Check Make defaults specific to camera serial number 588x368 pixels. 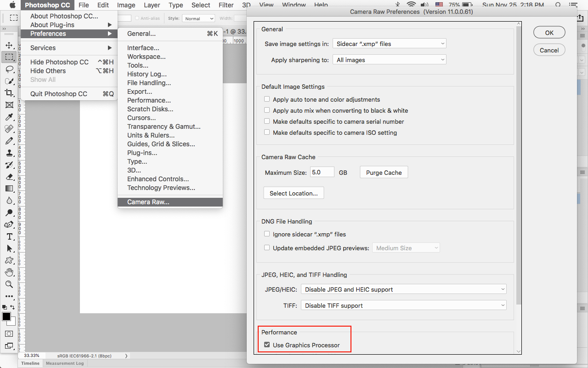pos(267,121)
